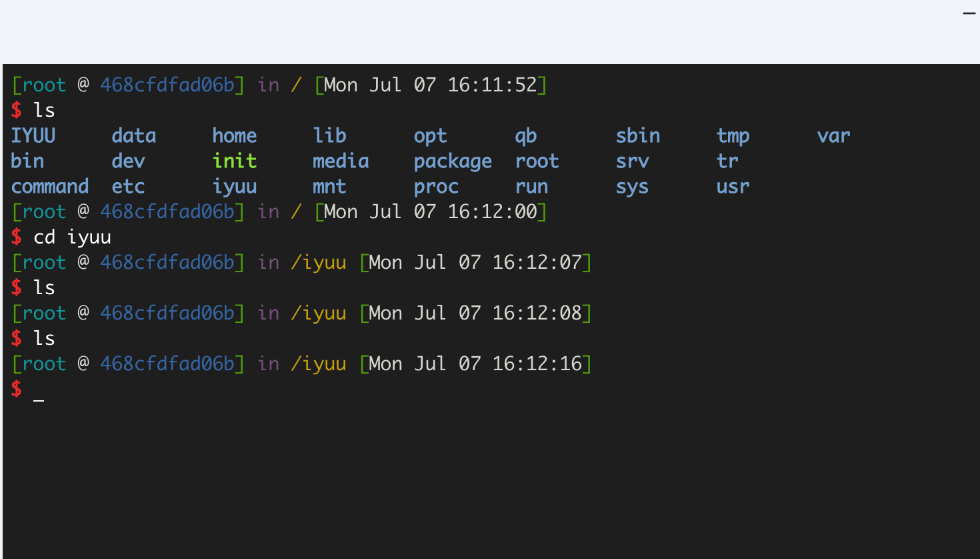
Task: Click the /iyuu path in last prompt
Action: coord(319,364)
